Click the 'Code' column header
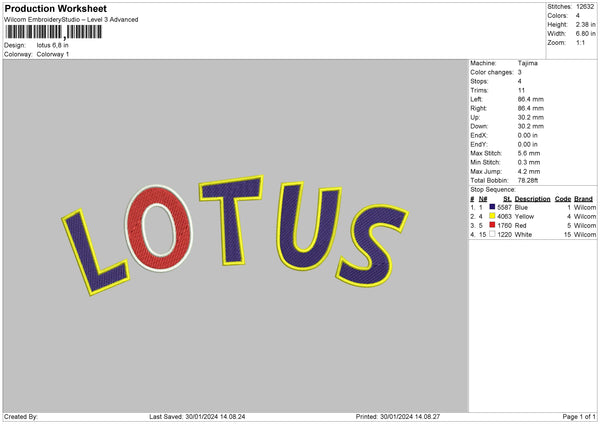Screen dimensions: 600x424 tap(562, 199)
